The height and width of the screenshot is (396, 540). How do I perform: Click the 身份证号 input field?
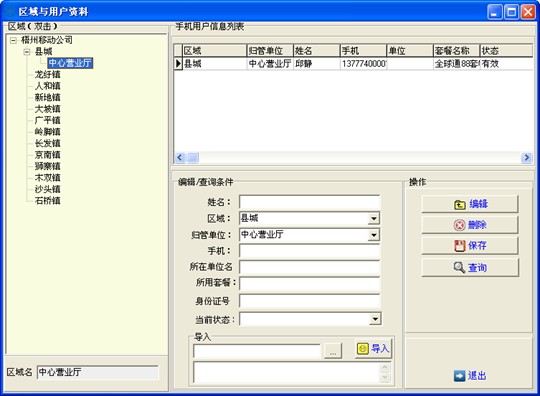pos(310,301)
